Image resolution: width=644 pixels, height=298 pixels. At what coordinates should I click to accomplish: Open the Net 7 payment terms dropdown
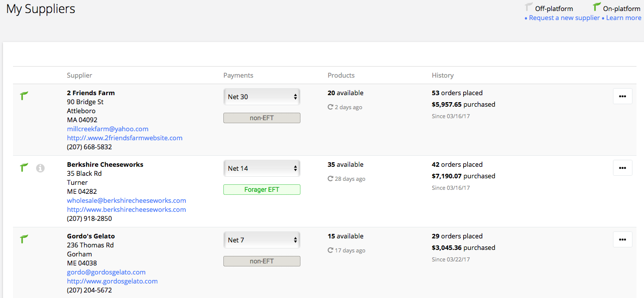261,240
